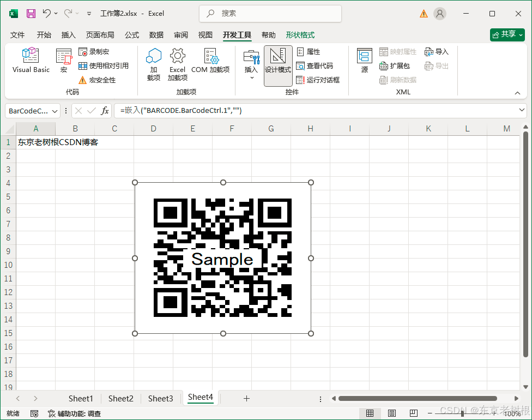Switch to normal view in status bar

pos(370,413)
